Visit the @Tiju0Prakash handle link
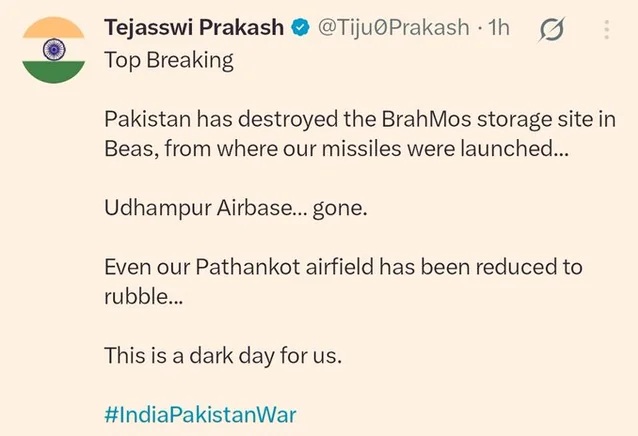638x436 pixels. [393, 28]
